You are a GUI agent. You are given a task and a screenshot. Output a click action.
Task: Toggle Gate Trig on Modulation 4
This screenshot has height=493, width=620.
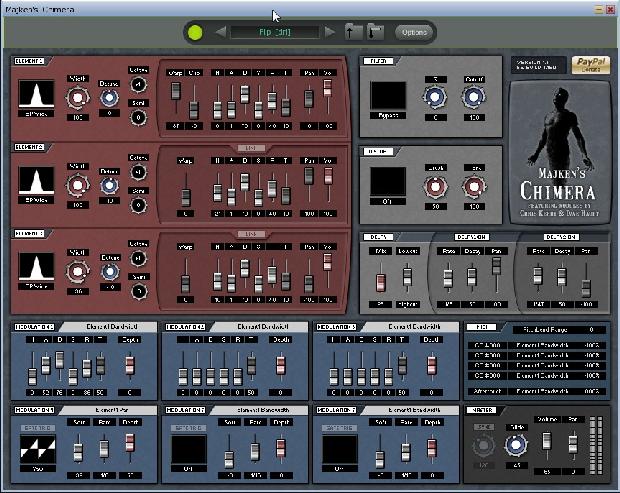point(38,428)
